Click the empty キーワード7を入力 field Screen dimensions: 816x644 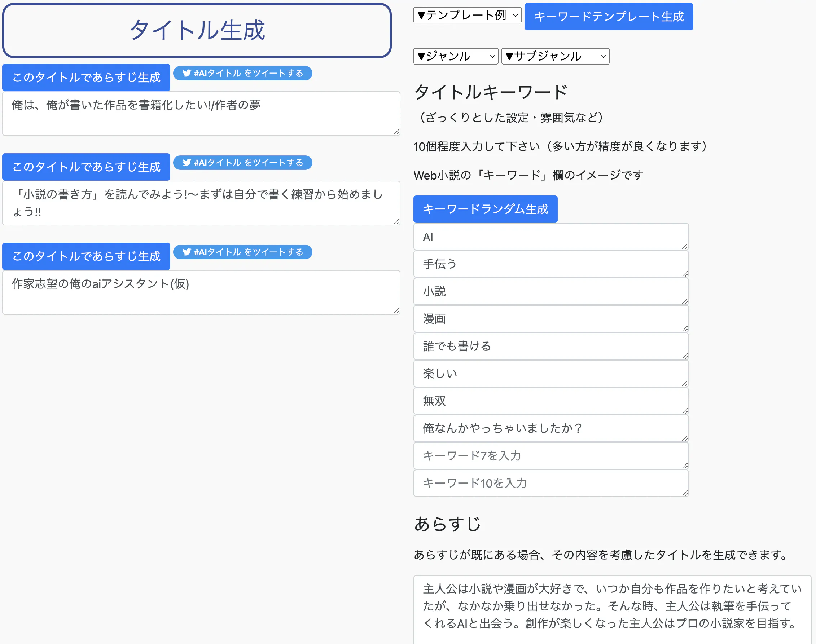pyautogui.click(x=550, y=456)
